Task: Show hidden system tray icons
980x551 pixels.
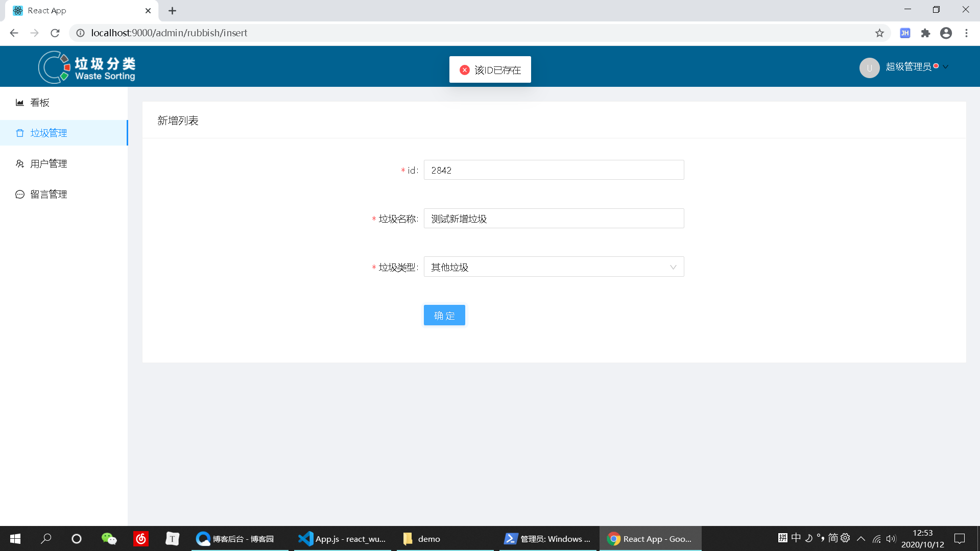Action: (x=861, y=539)
